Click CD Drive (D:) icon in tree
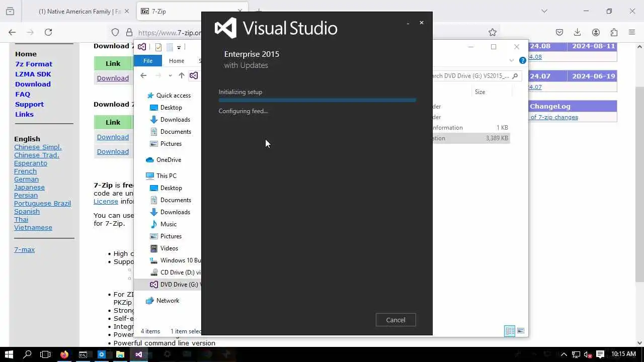 154,273
